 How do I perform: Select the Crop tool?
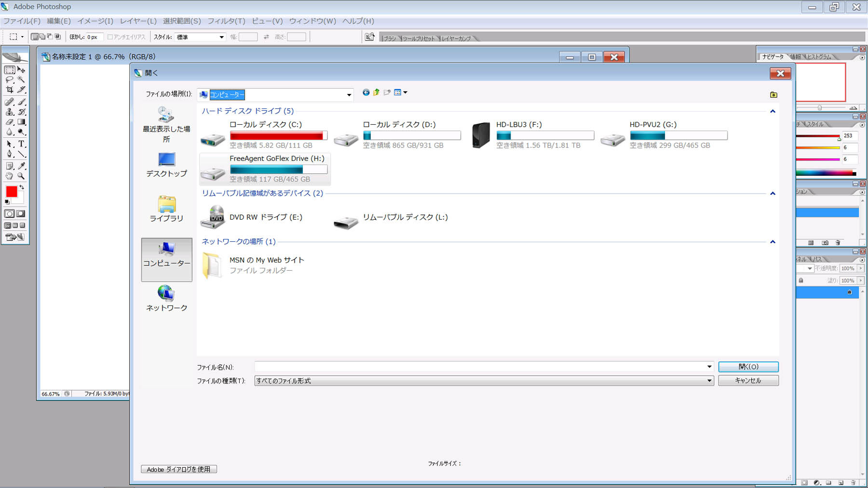[x=10, y=90]
